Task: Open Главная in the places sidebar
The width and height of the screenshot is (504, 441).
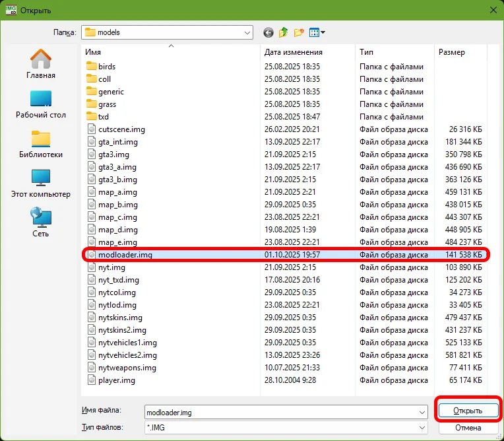Action: pos(41,65)
